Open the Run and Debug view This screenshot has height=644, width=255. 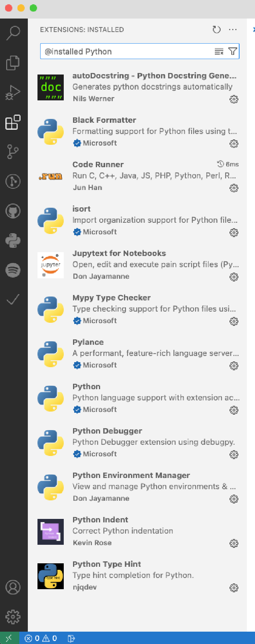pos(14,92)
